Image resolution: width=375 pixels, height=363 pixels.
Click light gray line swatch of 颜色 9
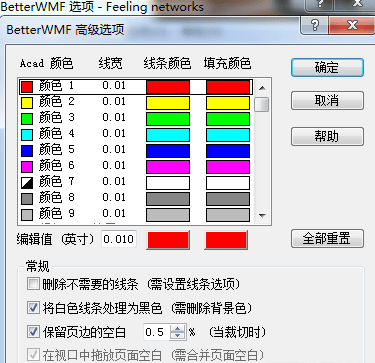coord(168,215)
